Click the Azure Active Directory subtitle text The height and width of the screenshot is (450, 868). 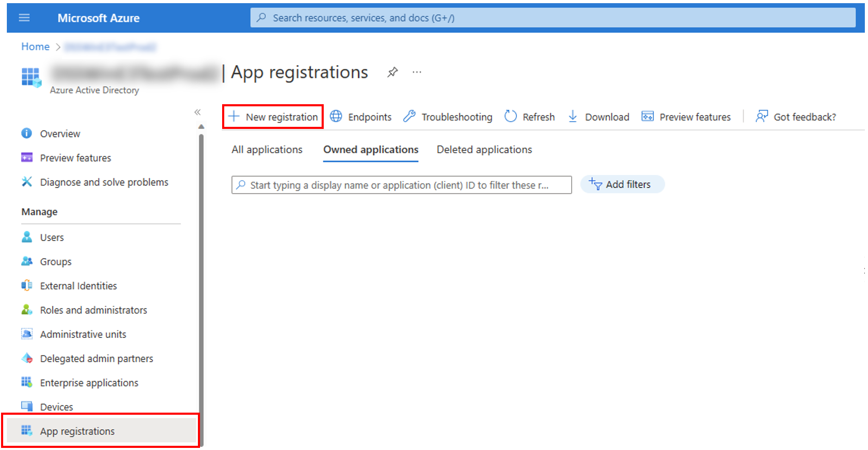coord(95,90)
